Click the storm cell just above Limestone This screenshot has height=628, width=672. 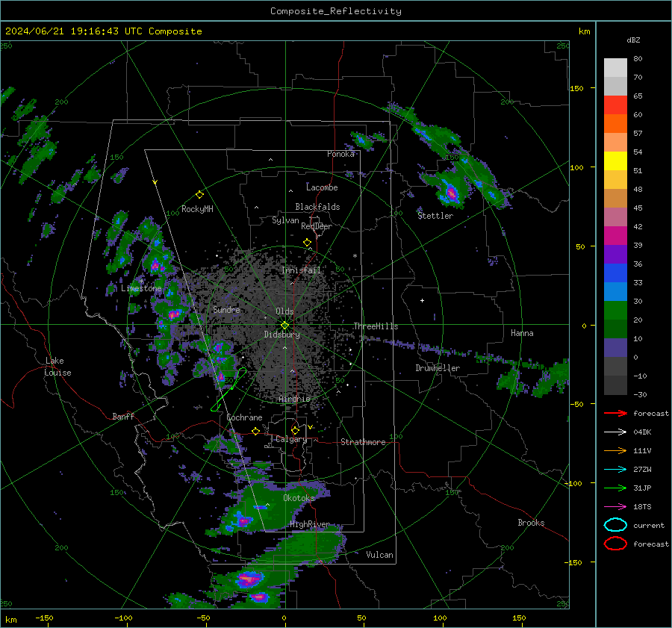click(x=156, y=265)
